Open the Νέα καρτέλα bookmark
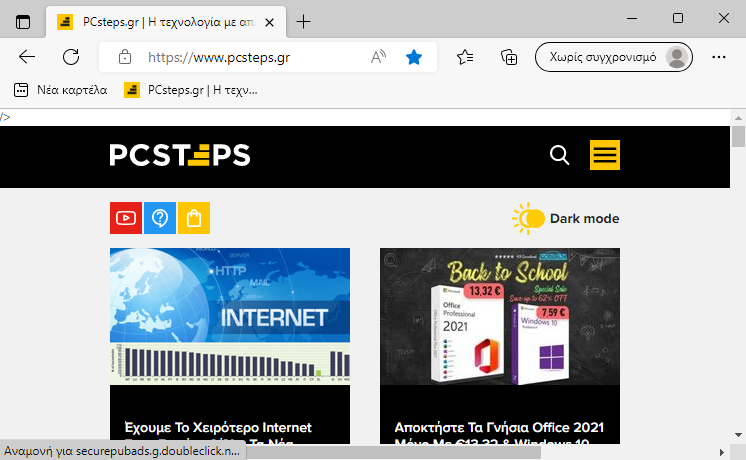This screenshot has height=460, width=746. point(60,90)
